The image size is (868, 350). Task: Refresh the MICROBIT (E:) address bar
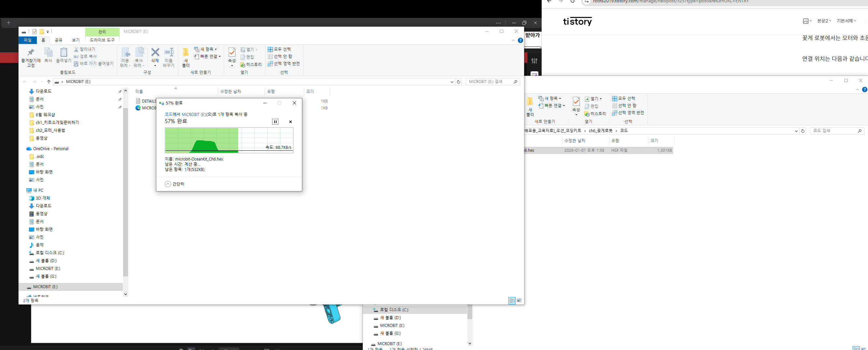pyautogui.click(x=458, y=81)
